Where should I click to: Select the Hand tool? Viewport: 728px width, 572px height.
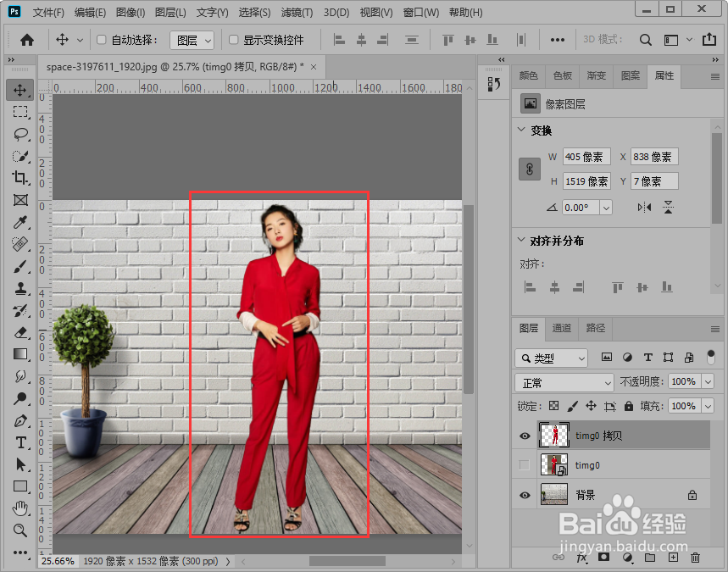click(20, 508)
